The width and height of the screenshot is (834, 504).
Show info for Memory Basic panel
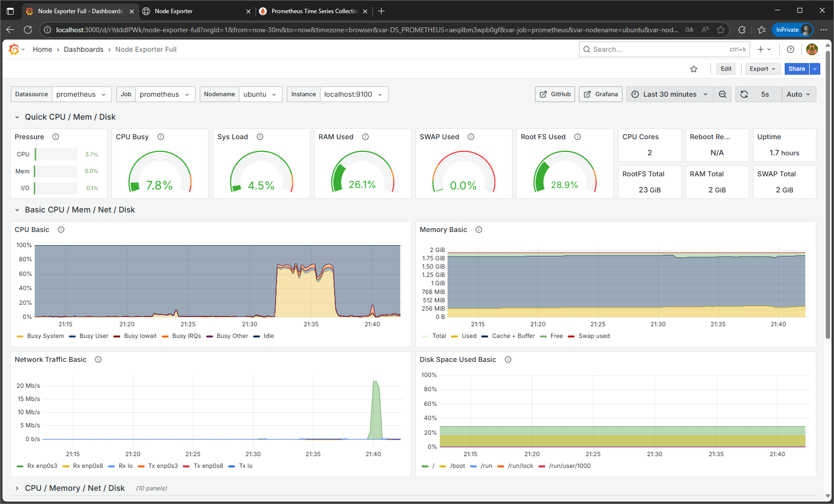pyautogui.click(x=479, y=230)
